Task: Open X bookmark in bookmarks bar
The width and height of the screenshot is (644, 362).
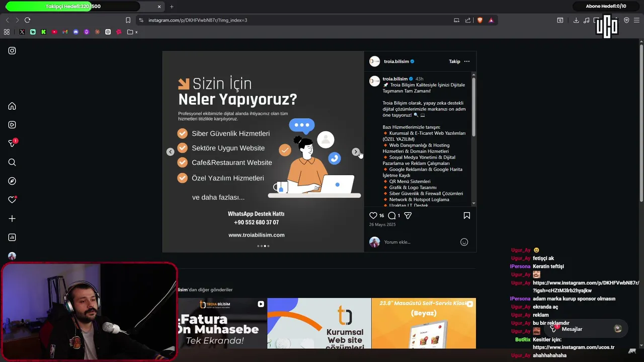Action: 22,32
